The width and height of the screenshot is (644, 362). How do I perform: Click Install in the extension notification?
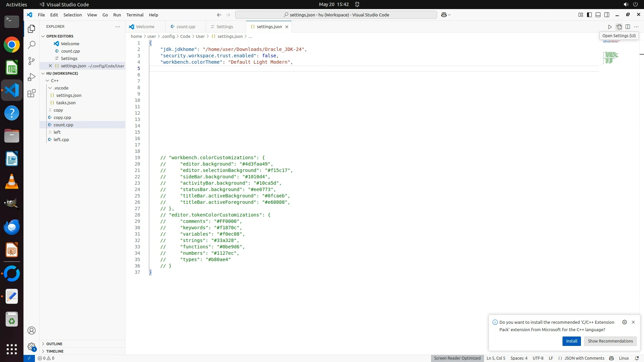pyautogui.click(x=572, y=341)
